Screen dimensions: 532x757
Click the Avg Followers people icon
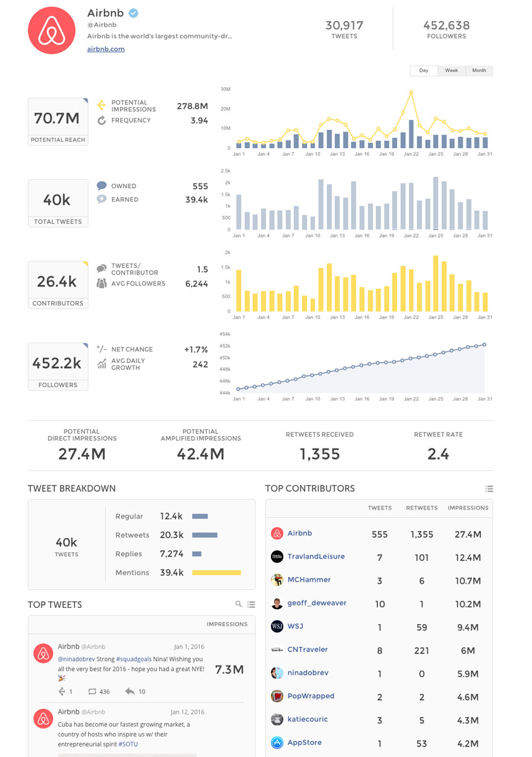[102, 283]
